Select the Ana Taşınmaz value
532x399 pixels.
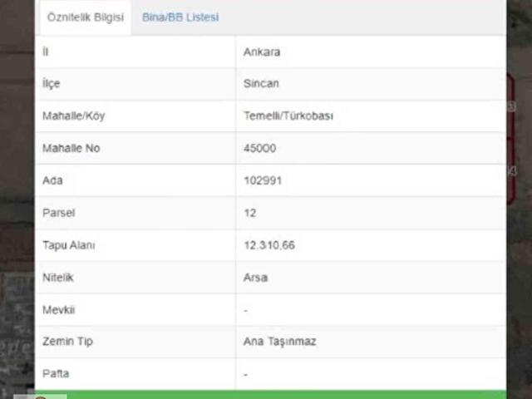click(x=279, y=342)
